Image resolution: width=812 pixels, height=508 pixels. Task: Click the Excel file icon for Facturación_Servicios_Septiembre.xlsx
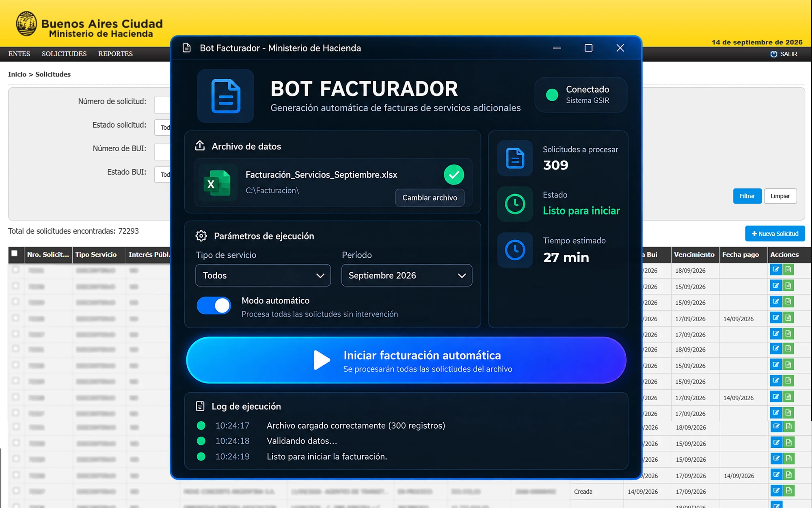pos(217,183)
